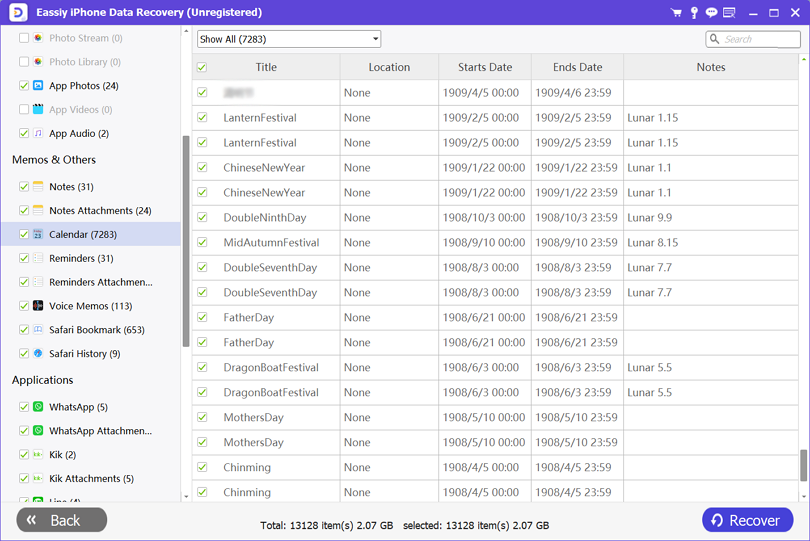Click sidebar scroll down arrow
This screenshot has width=810, height=541.
click(186, 497)
